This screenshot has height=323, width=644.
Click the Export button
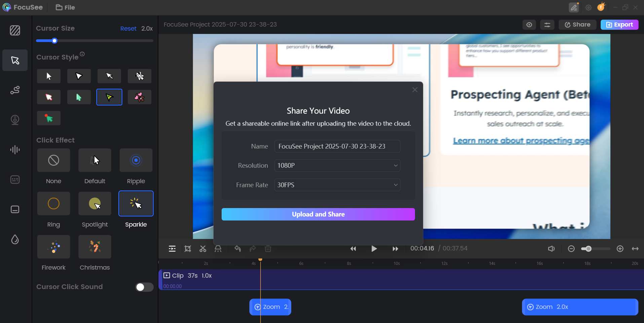(619, 25)
